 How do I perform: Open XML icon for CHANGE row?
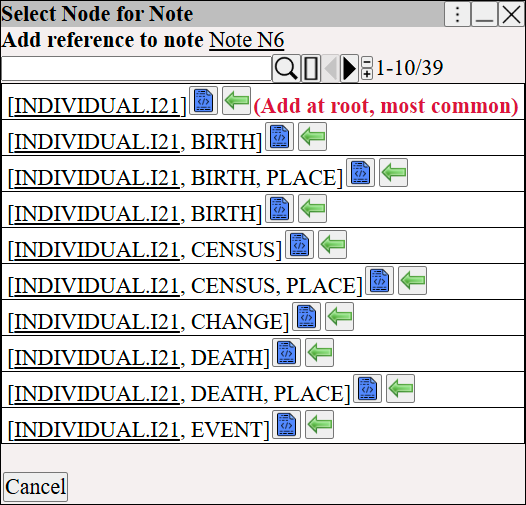point(306,316)
